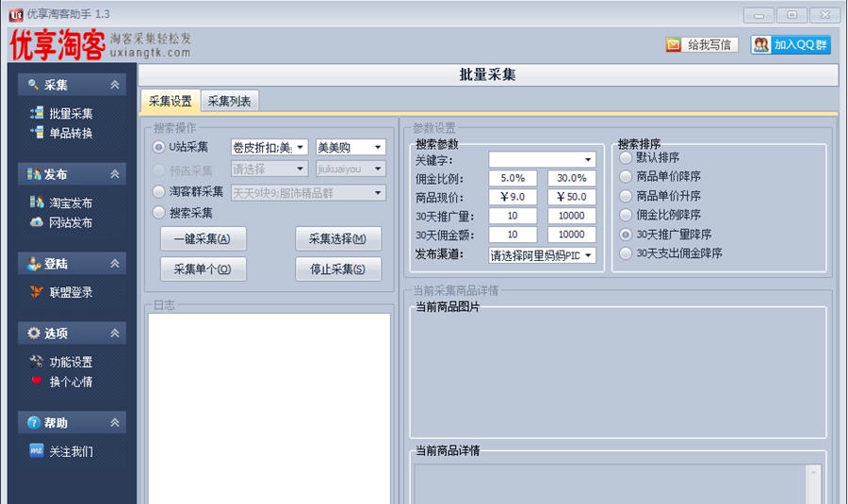Viewport: 848px width, 504px height.
Task: Choose 商品单价升序 sort option
Action: [x=626, y=196]
